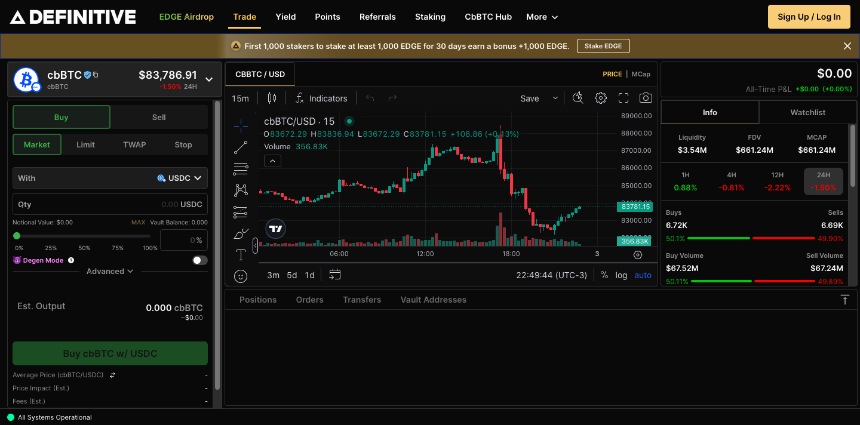Swap average price pair direction

(x=112, y=375)
